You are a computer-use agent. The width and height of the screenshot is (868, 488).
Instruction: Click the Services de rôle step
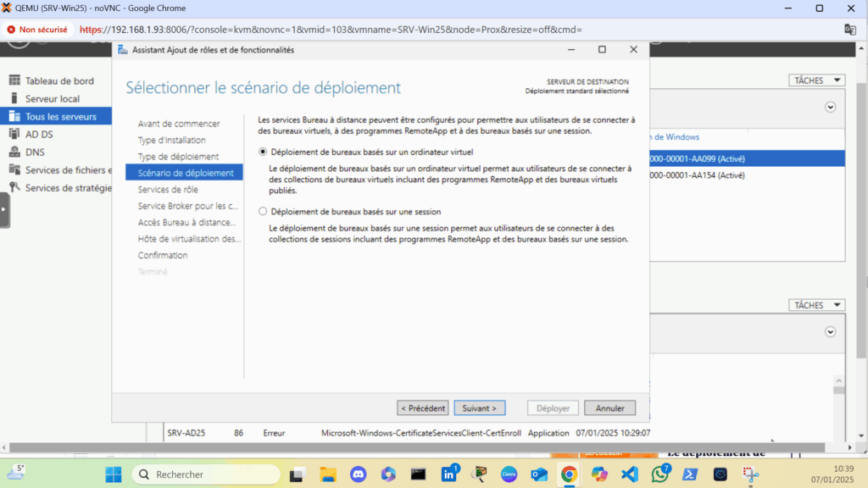pyautogui.click(x=168, y=189)
